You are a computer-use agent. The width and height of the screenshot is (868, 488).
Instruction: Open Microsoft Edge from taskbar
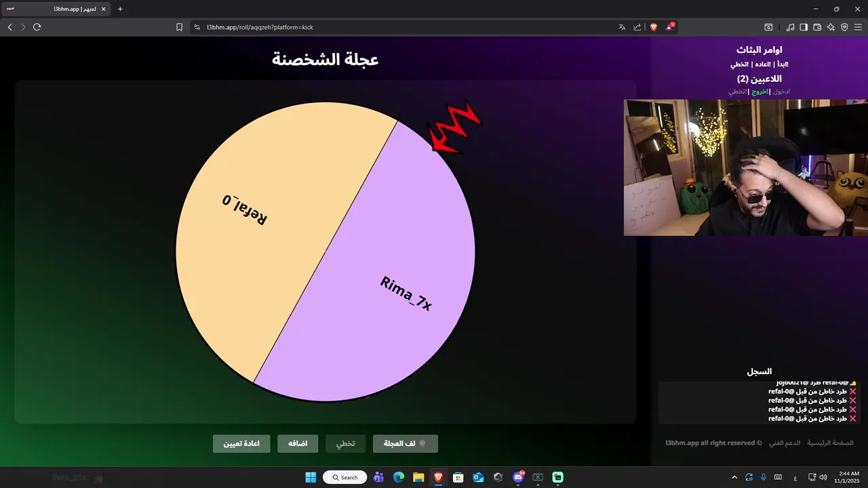coord(399,477)
